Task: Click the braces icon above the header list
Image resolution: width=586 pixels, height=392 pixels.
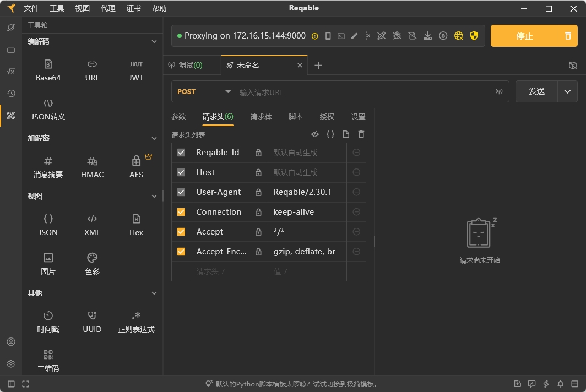Action: coord(330,134)
